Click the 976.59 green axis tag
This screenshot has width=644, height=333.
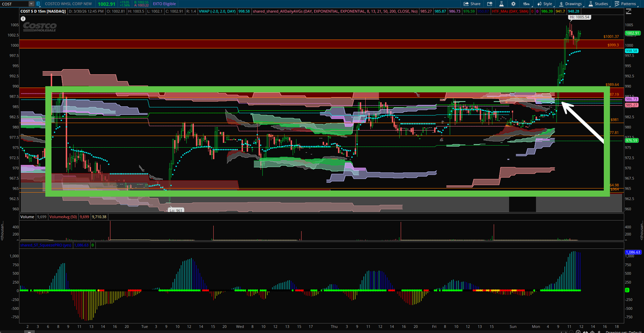point(631,140)
